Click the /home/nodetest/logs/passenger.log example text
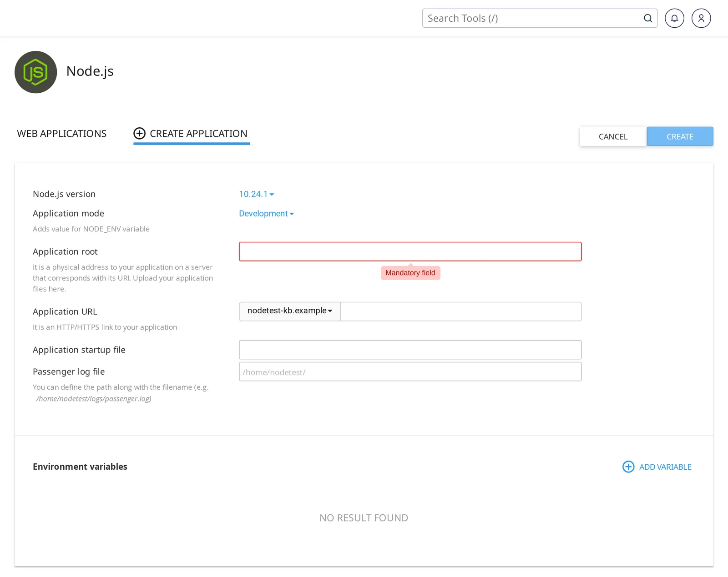This screenshot has width=728, height=577. tap(94, 399)
